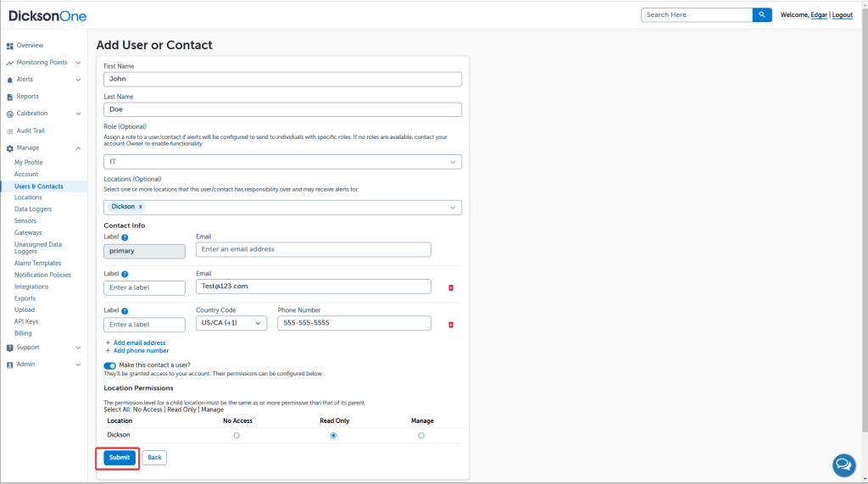The image size is (868, 484).
Task: Open Exports page
Action: click(x=25, y=298)
